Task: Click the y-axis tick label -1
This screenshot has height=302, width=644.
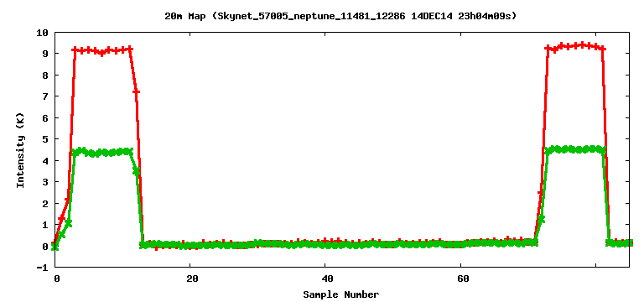Action: pos(43,268)
